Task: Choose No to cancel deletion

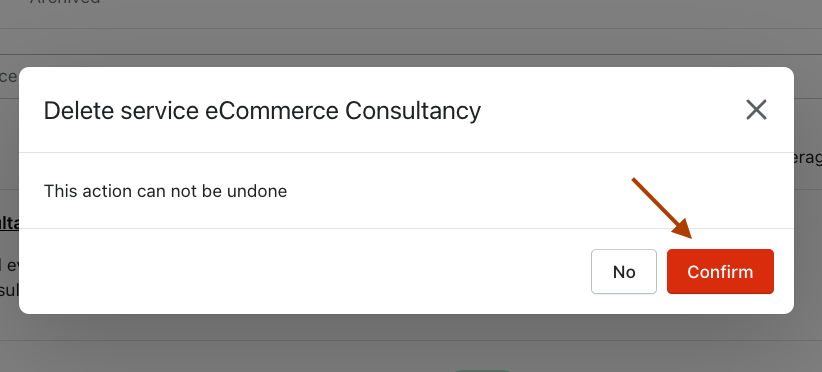Action: pyautogui.click(x=624, y=271)
